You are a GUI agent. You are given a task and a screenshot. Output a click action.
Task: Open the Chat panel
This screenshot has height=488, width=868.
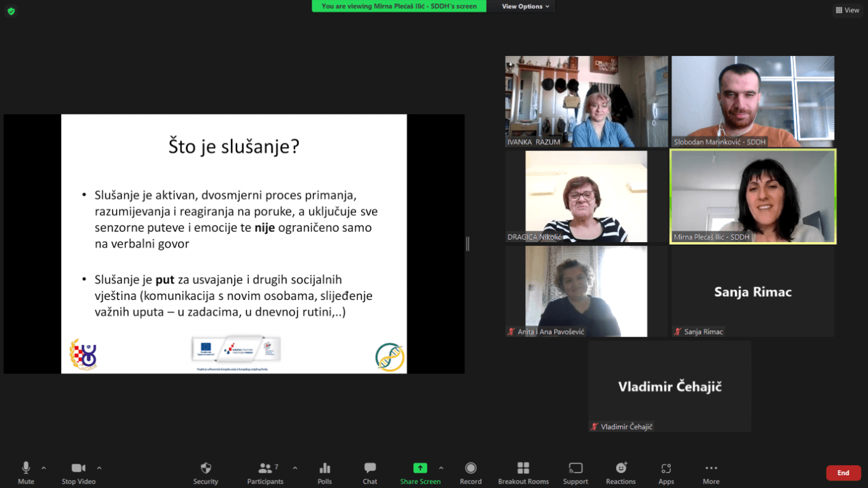(x=370, y=469)
